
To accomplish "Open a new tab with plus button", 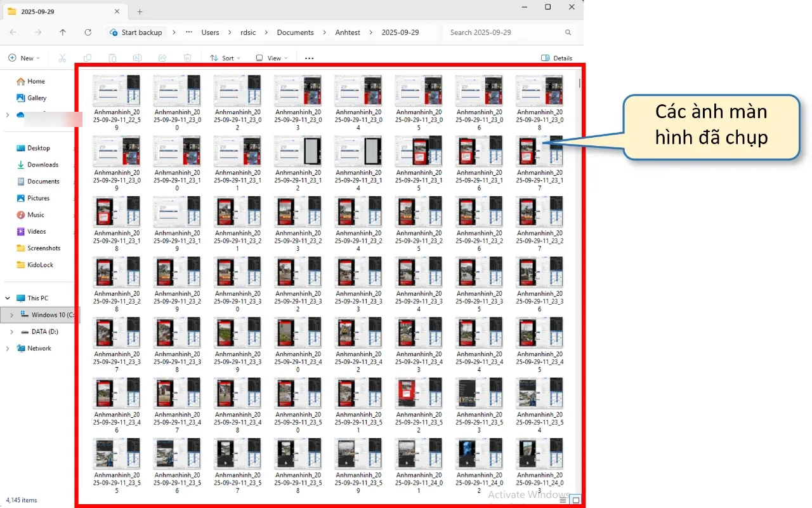I will click(x=140, y=11).
